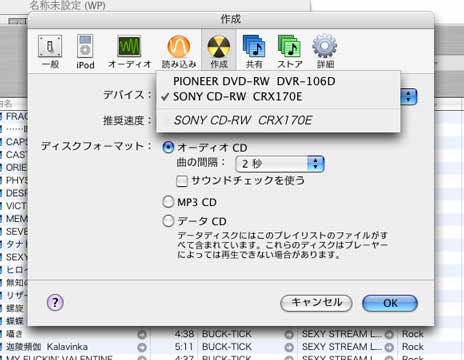
Task: Click the 名称未設定 (WP) background window title
Action: pyautogui.click(x=68, y=5)
